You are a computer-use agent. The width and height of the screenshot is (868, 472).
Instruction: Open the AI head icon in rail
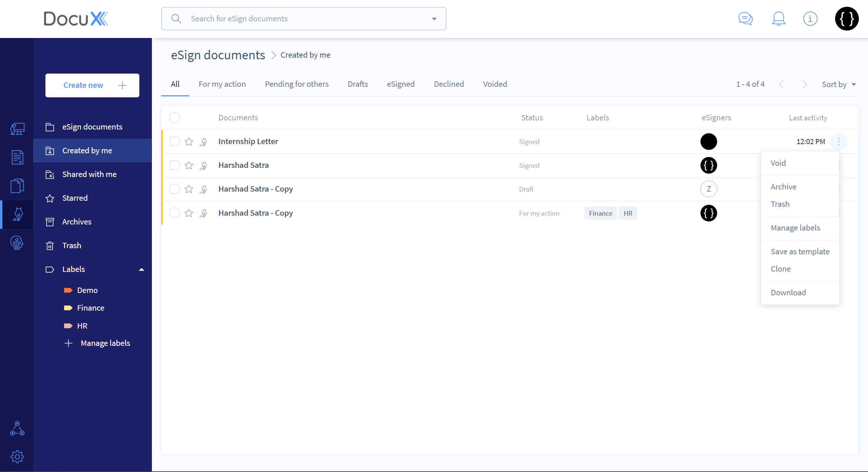17,243
